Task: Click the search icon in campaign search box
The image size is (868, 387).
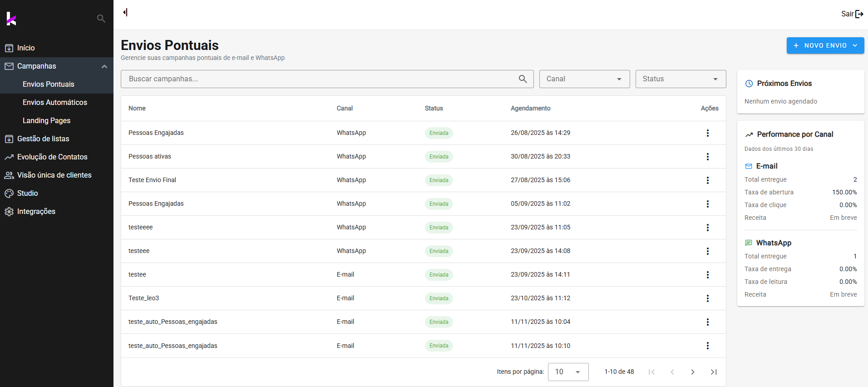Action: [523, 79]
